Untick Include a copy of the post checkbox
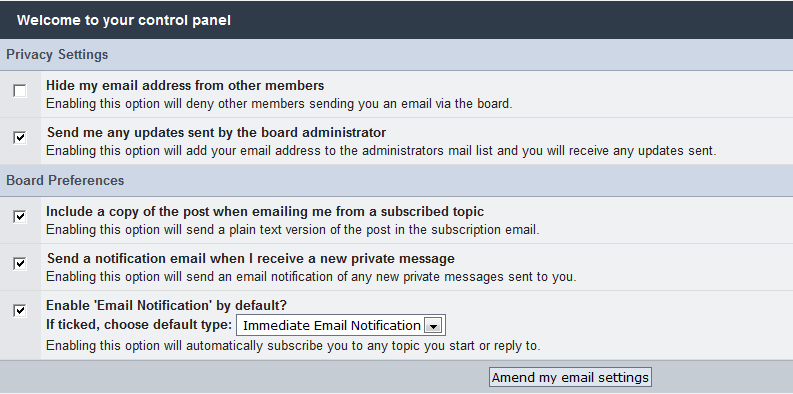 tap(20, 217)
